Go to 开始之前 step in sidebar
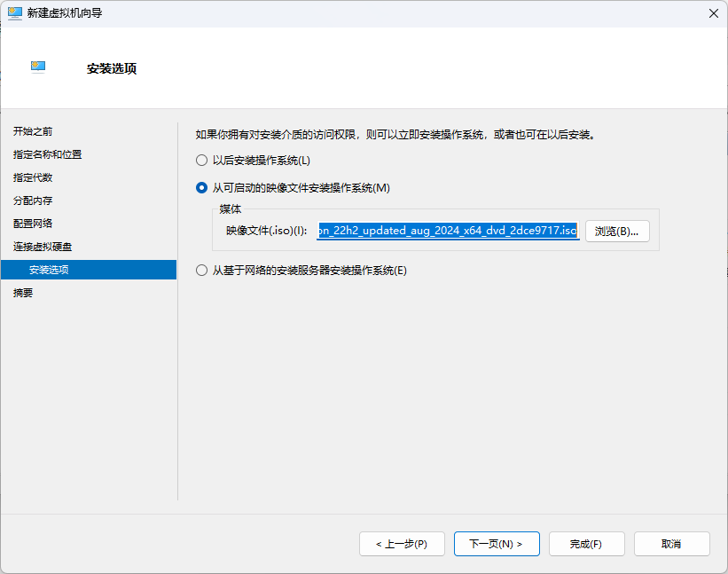The height and width of the screenshot is (574, 728). tap(33, 131)
